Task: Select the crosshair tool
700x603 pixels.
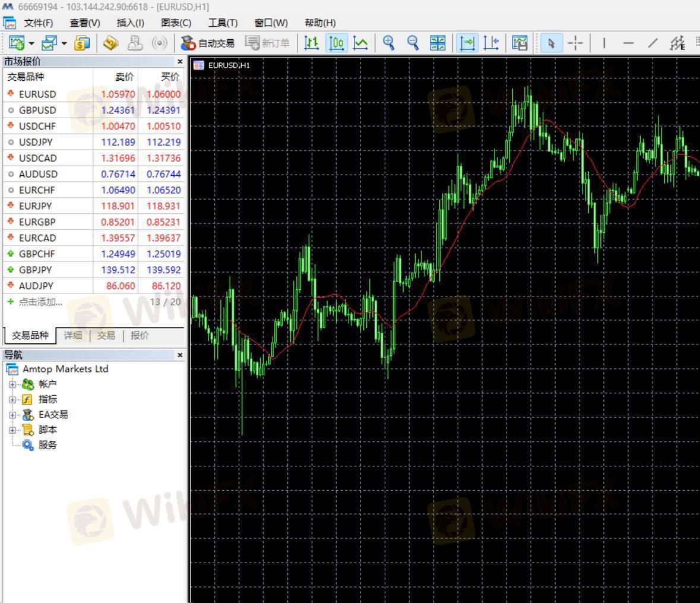Action: tap(575, 43)
